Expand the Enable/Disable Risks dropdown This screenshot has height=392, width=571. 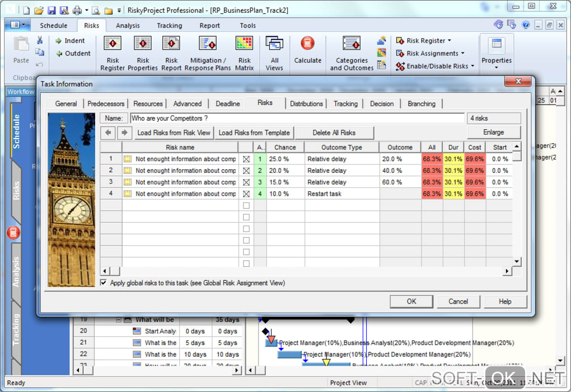tap(472, 66)
